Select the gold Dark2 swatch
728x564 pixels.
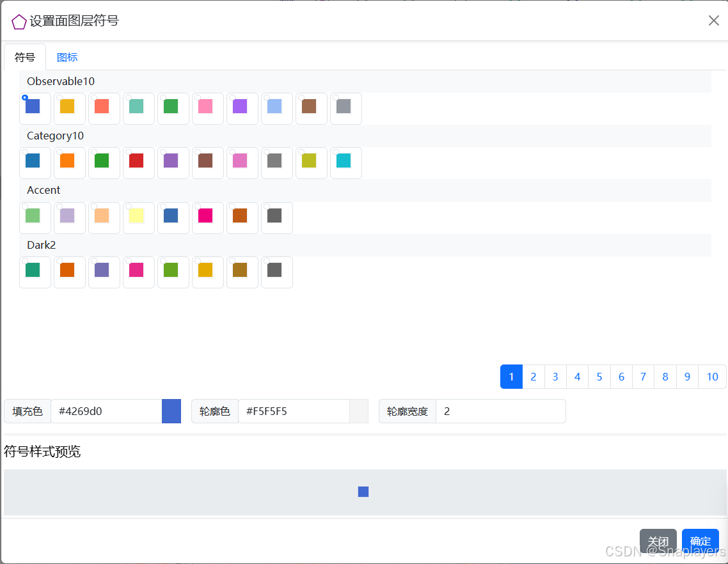(x=207, y=272)
